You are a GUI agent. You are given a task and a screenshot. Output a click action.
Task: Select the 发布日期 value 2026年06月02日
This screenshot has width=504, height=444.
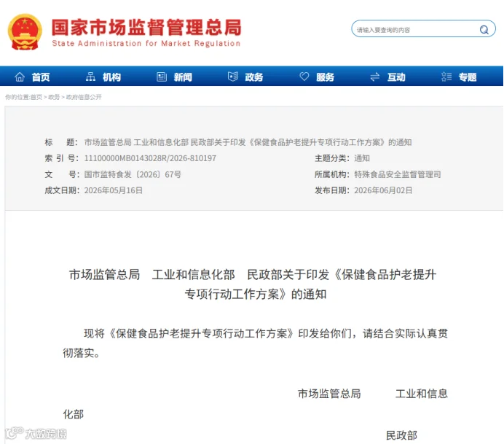[x=383, y=190]
